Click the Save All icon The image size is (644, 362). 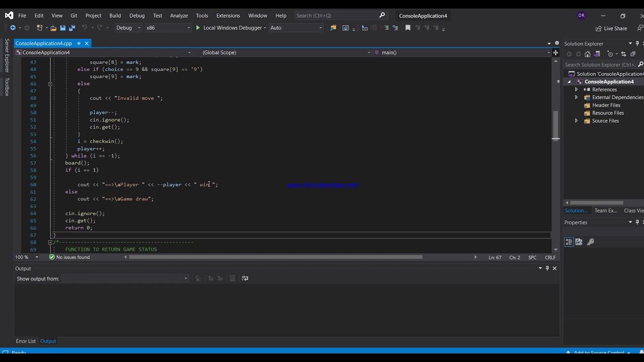pyautogui.click(x=72, y=28)
